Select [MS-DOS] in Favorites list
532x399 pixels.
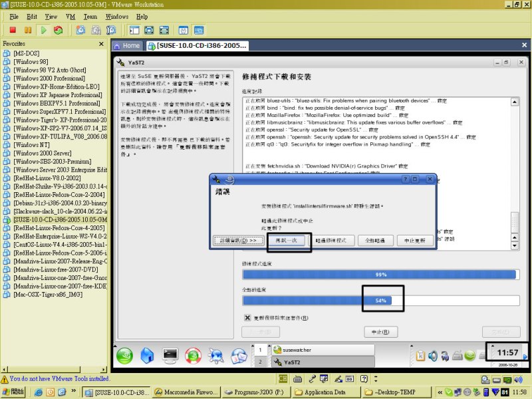[x=26, y=54]
